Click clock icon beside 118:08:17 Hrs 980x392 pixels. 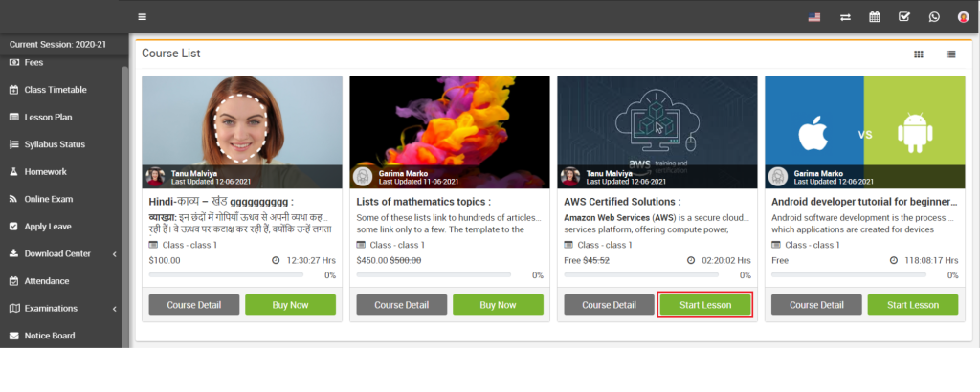[x=894, y=260]
